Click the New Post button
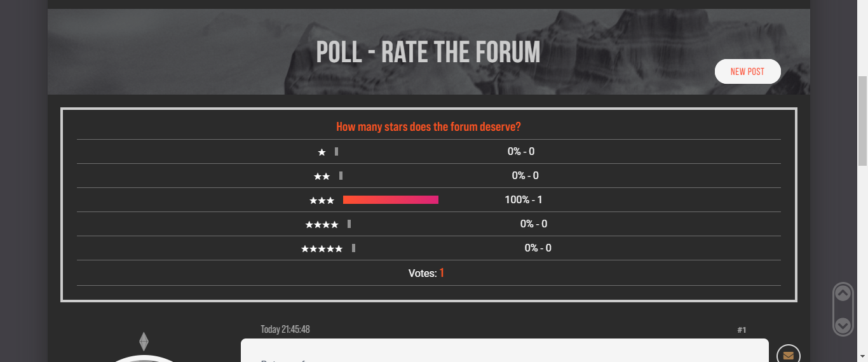The height and width of the screenshot is (362, 868). point(747,72)
